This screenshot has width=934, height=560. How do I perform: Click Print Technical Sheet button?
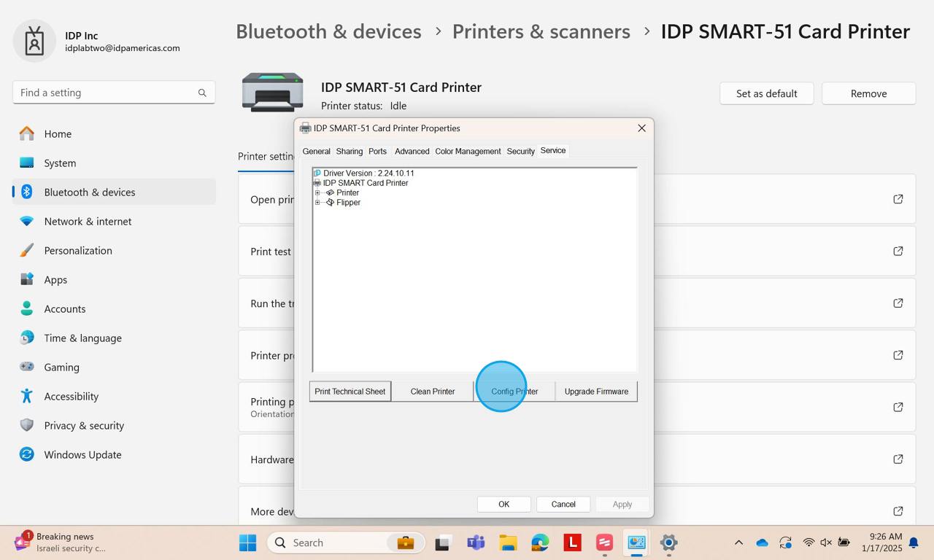(x=350, y=392)
